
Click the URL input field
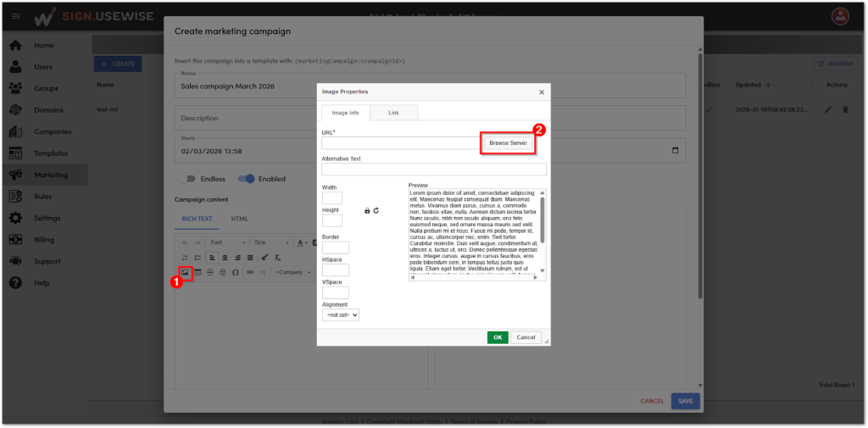coord(399,144)
